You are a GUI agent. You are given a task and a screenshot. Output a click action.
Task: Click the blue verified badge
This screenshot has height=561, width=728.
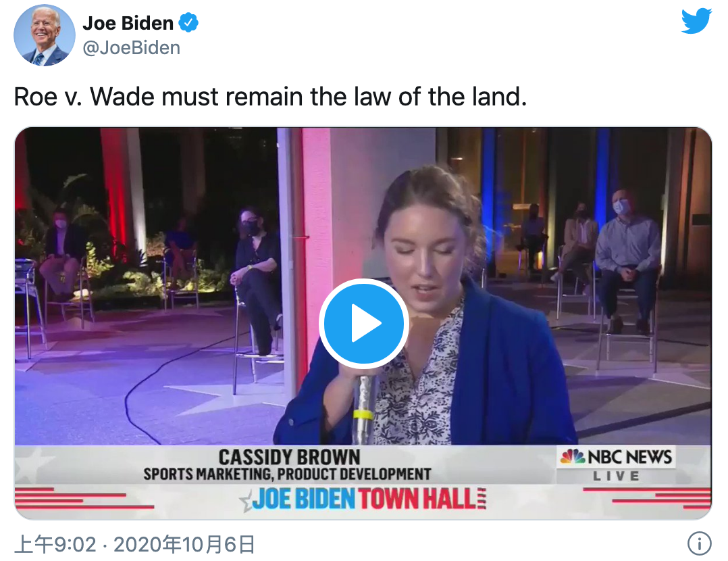pos(188,23)
